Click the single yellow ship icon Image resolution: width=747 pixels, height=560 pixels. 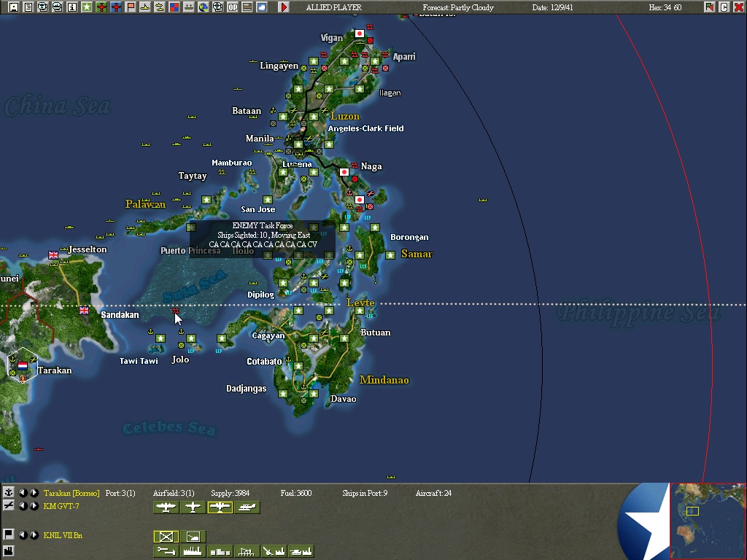coord(145,7)
